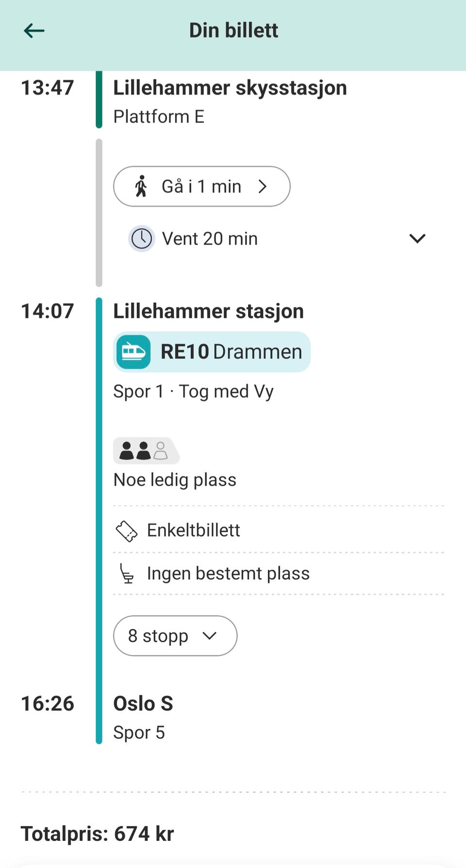Viewport: 466px width, 868px height.
Task: Click the seat icon beside Ingen bestemt plass
Action: tap(127, 573)
